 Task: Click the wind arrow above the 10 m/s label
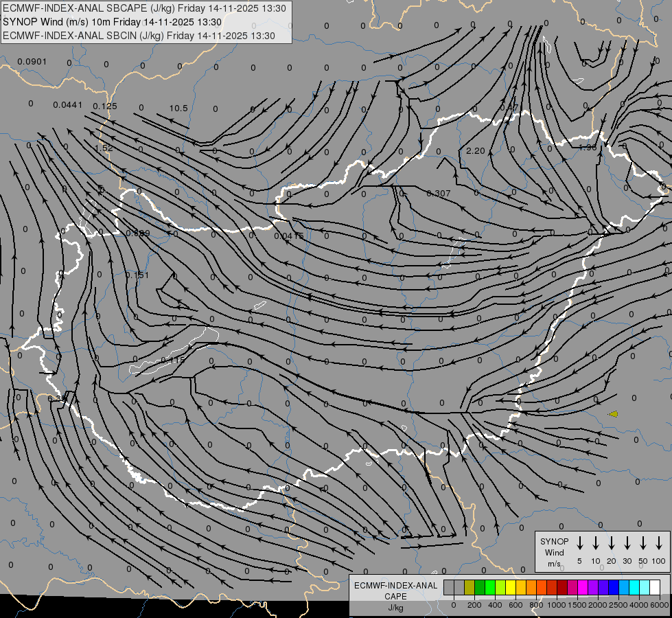click(596, 542)
